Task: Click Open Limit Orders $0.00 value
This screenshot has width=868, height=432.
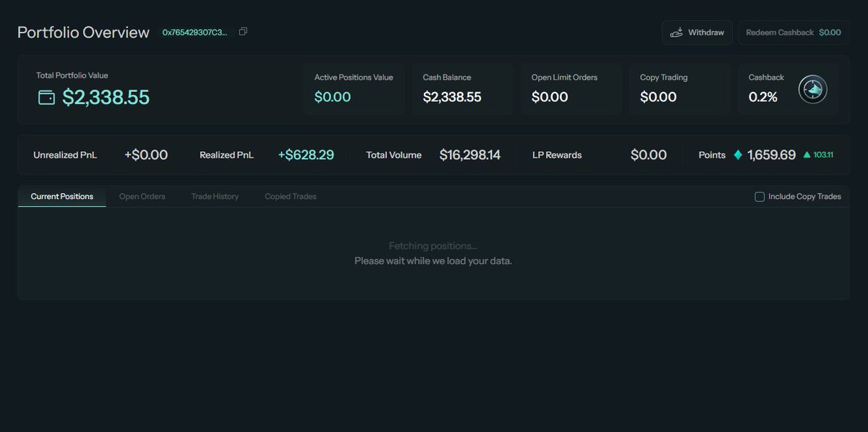Action: coord(550,97)
